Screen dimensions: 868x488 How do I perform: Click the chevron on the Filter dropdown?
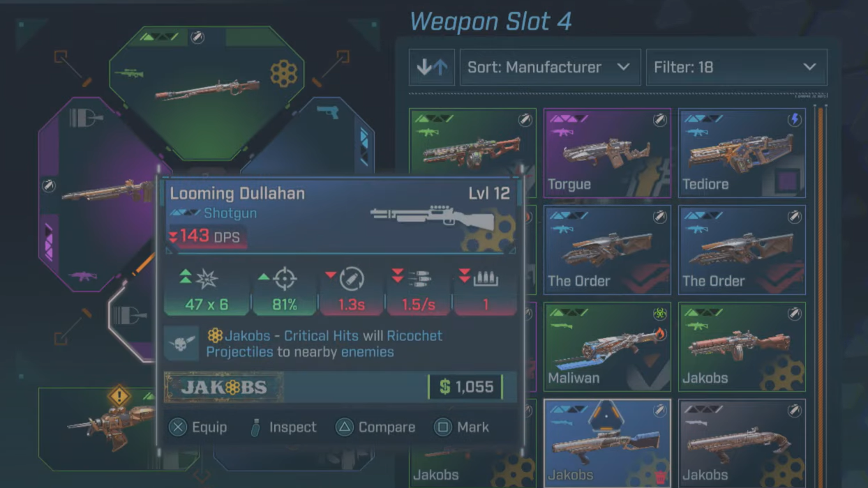coord(809,68)
